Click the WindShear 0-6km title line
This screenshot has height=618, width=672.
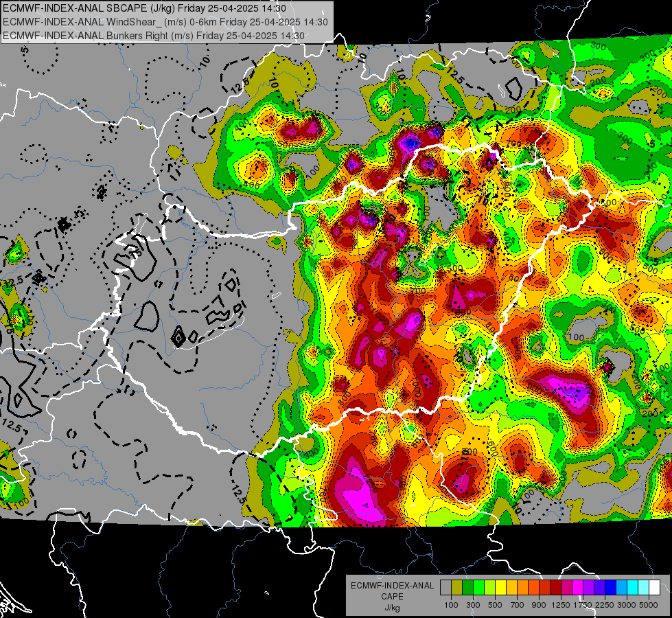[165, 22]
